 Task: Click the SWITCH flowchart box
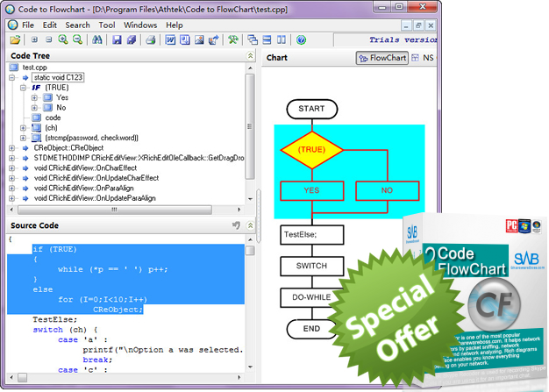coord(311,266)
